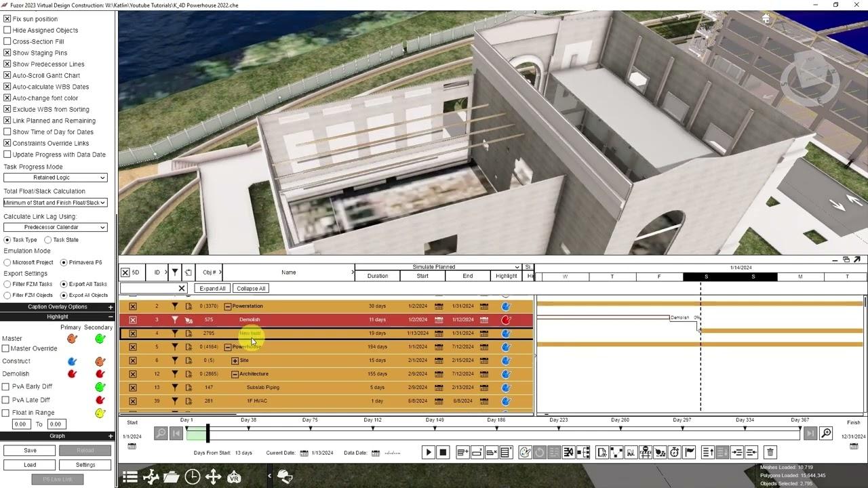Click the Save button

[30, 450]
